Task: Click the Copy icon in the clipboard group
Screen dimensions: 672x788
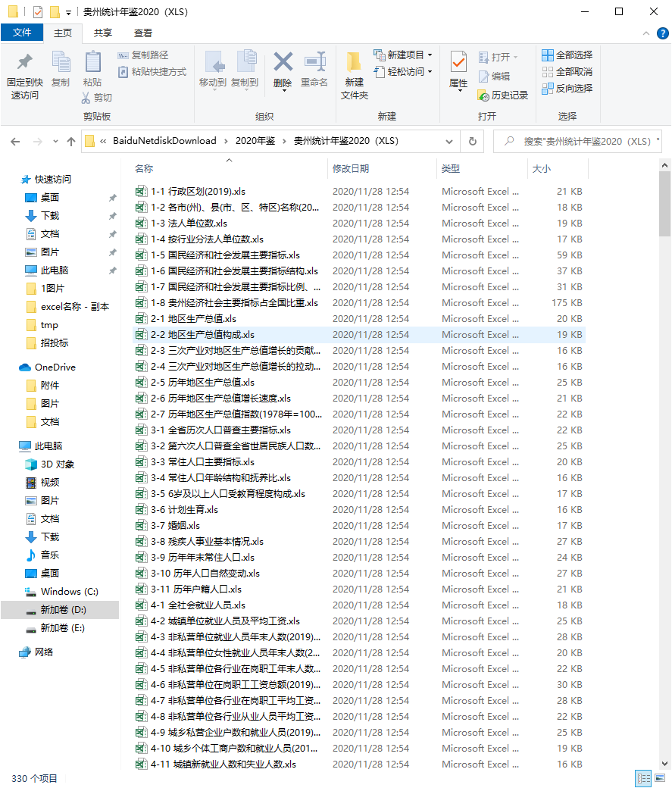Action: [61, 62]
